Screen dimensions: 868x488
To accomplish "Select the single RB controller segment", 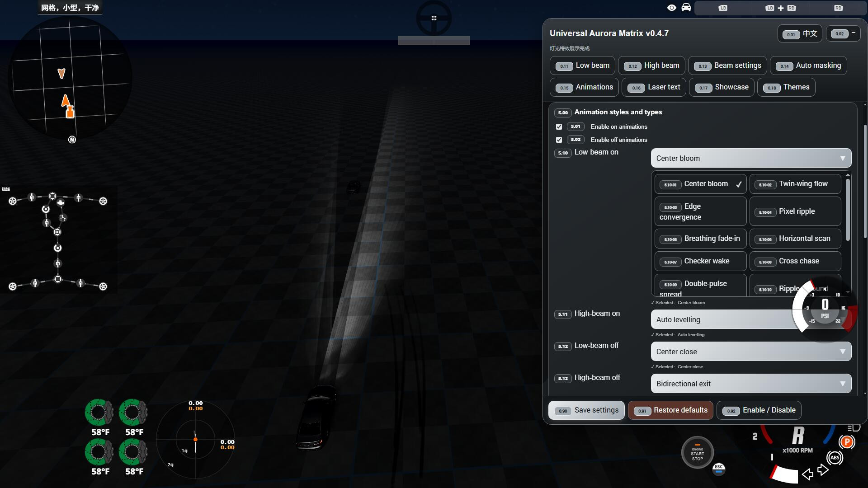I will coord(838,8).
